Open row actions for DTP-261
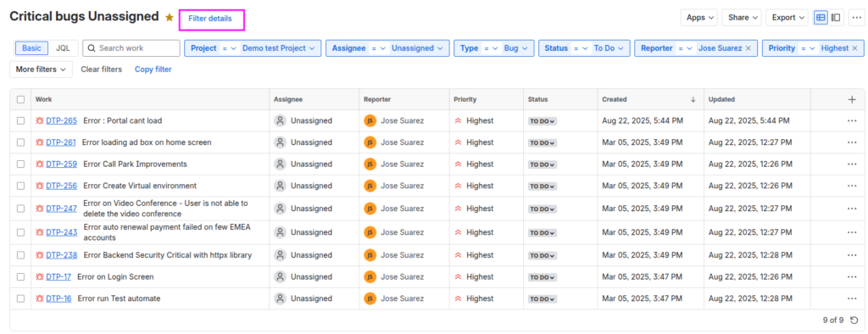868x334 pixels. [852, 142]
